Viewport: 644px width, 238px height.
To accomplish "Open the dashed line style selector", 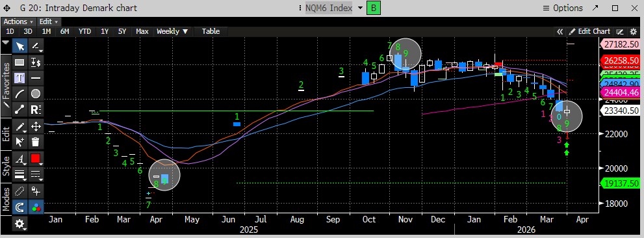I will coord(36,174).
